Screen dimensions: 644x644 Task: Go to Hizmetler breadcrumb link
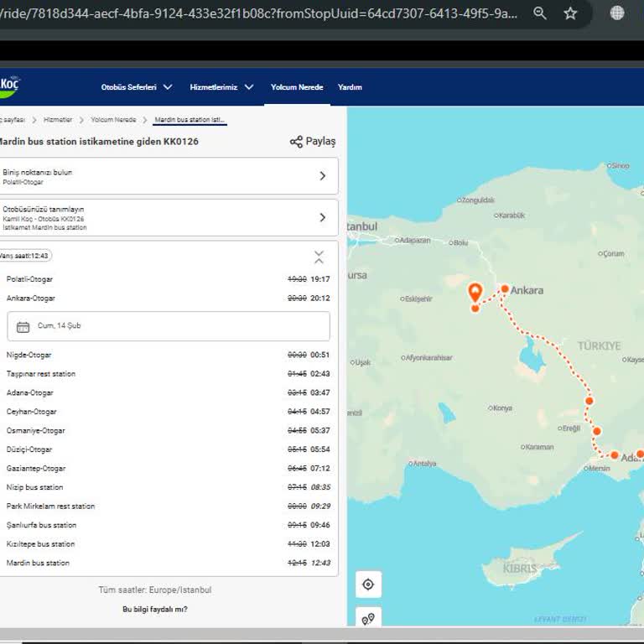pyautogui.click(x=58, y=120)
